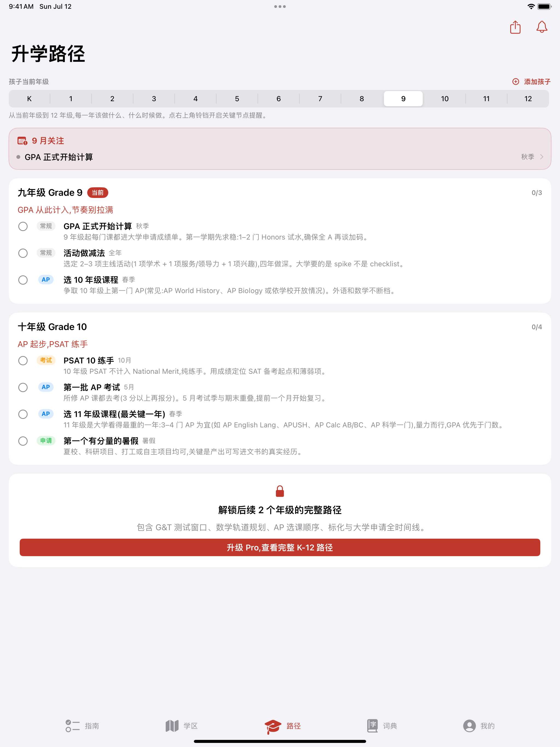Tap the 解锁后续 2 个年级的完整路径 title
This screenshot has height=747, width=560.
(280, 510)
